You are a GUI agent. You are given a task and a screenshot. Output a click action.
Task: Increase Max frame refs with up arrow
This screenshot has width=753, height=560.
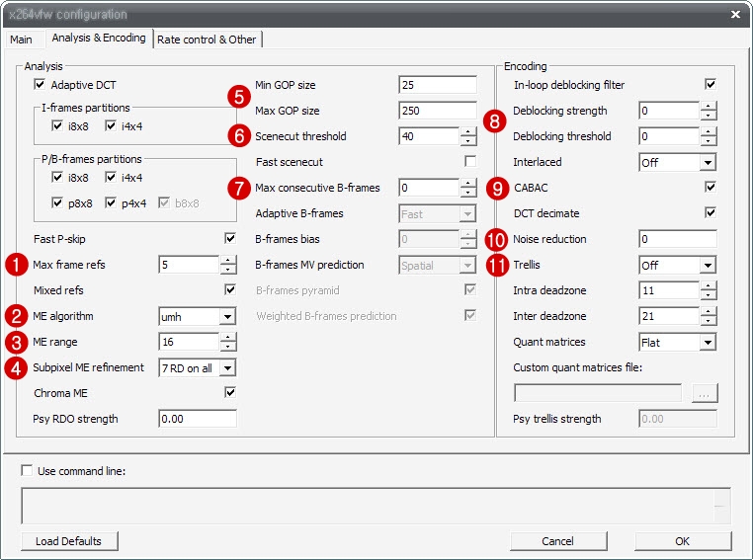tap(228, 261)
